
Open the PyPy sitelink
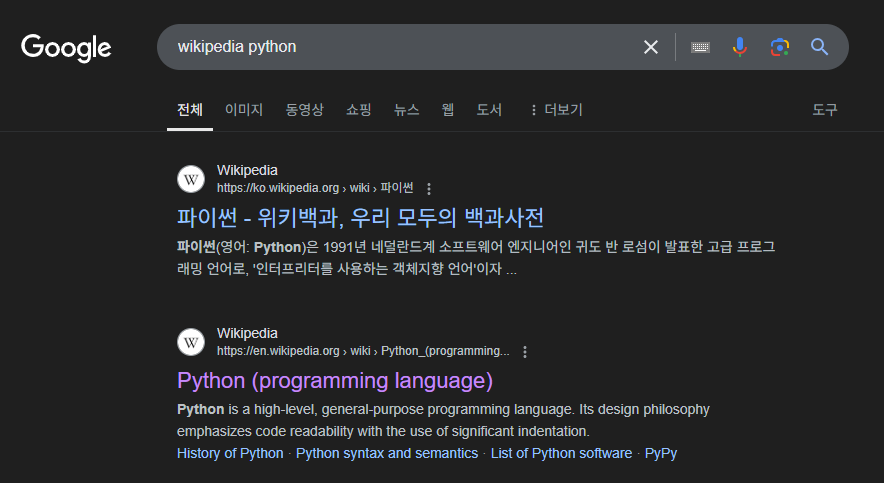tap(661, 453)
